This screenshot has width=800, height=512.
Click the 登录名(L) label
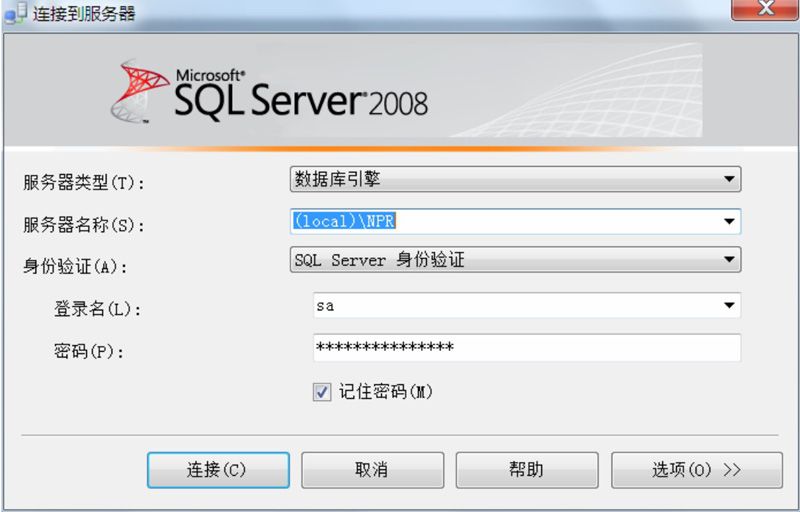click(97, 309)
